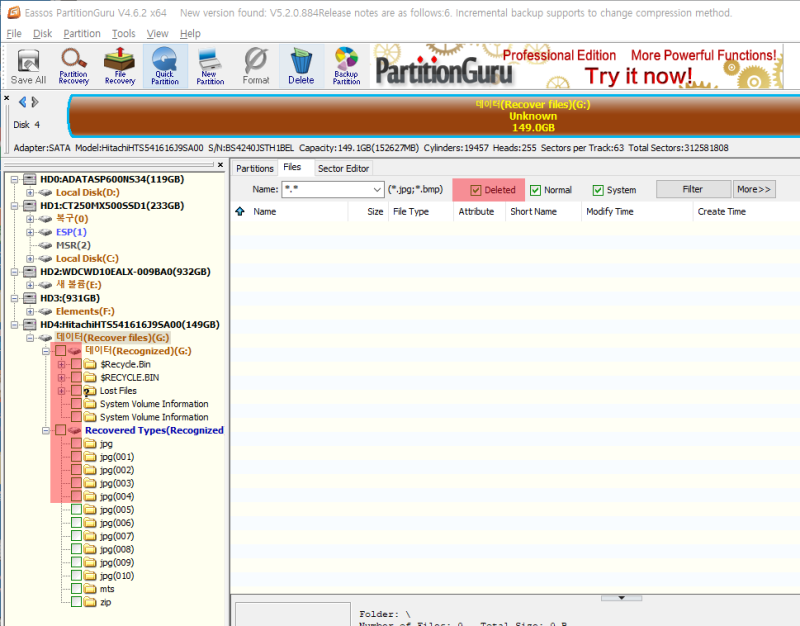The image size is (800, 626).
Task: Select the Quick Partition tool
Action: tap(165, 66)
